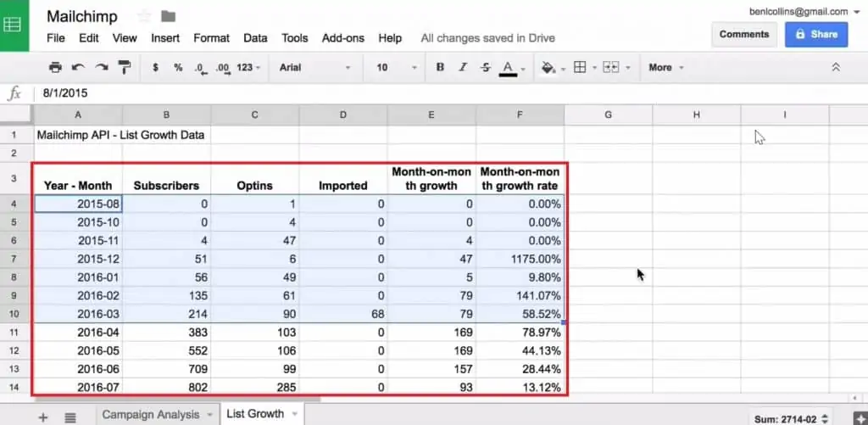
Task: Select the 1175.00% growth rate cell
Action: click(520, 259)
